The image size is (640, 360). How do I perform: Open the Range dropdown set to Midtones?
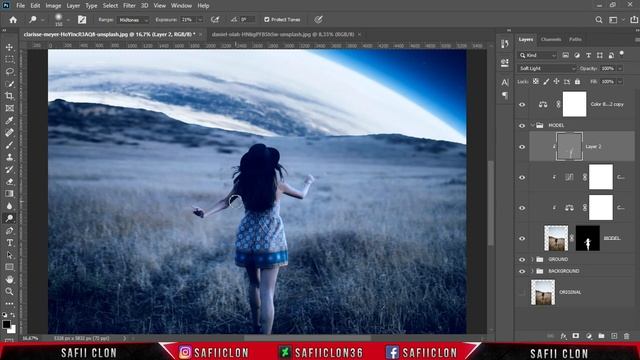[x=133, y=20]
